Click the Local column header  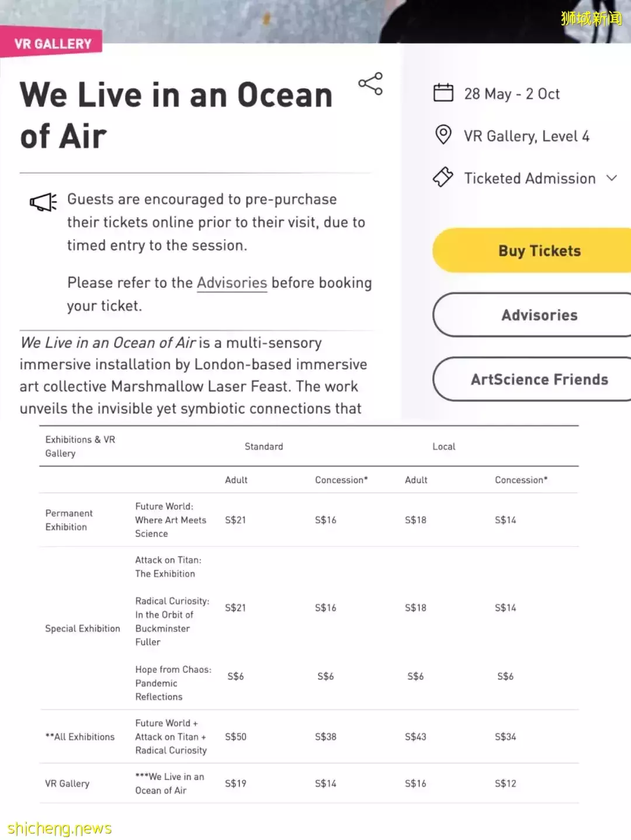point(443,447)
